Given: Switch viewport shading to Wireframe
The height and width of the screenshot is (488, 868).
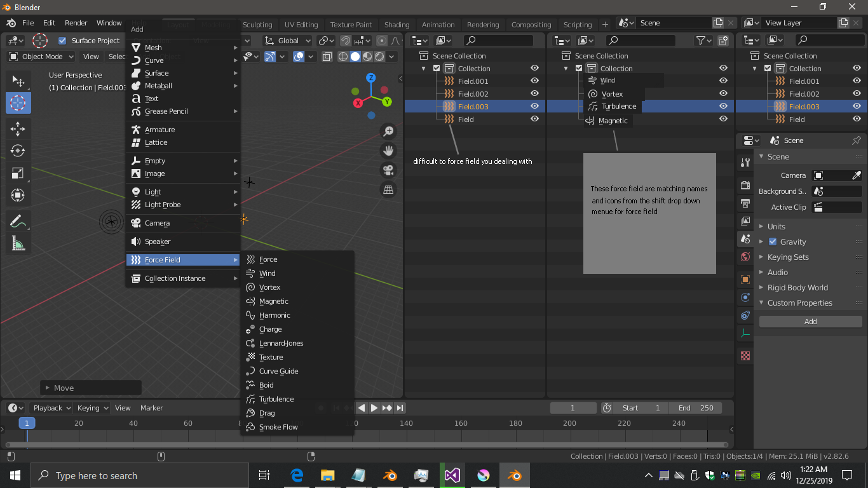Looking at the screenshot, I should [343, 57].
